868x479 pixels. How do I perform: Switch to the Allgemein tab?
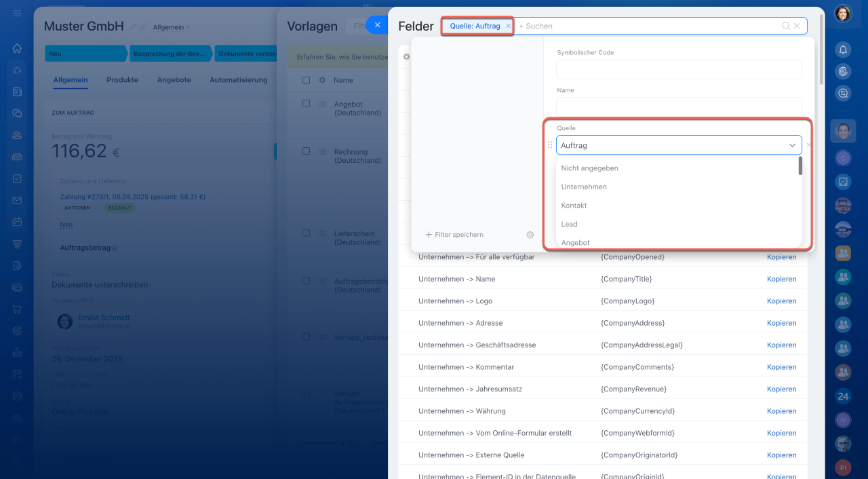pyautogui.click(x=71, y=80)
